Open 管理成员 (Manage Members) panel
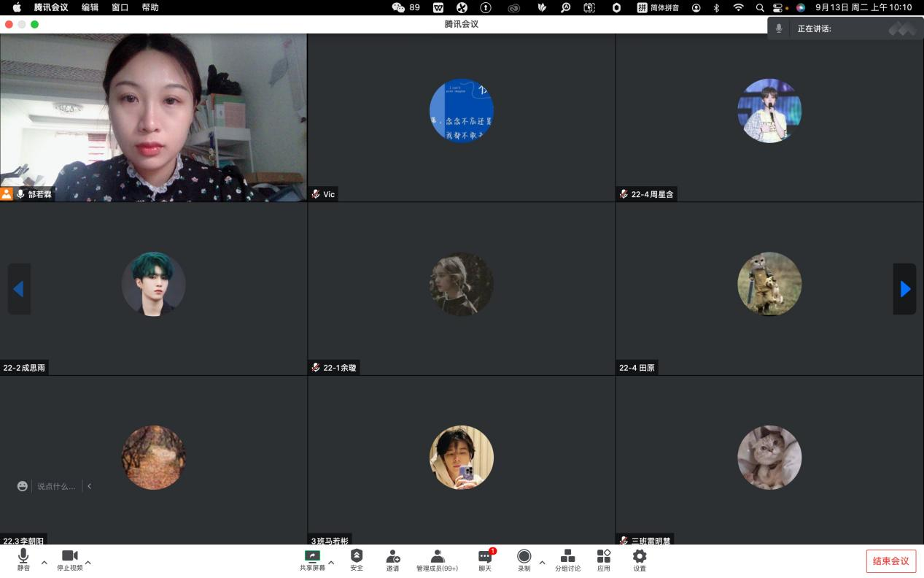The image size is (924, 578). point(437,557)
